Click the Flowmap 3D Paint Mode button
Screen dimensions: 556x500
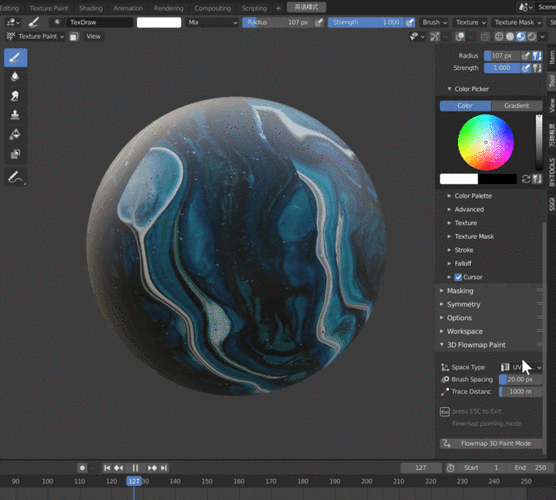coord(491,444)
